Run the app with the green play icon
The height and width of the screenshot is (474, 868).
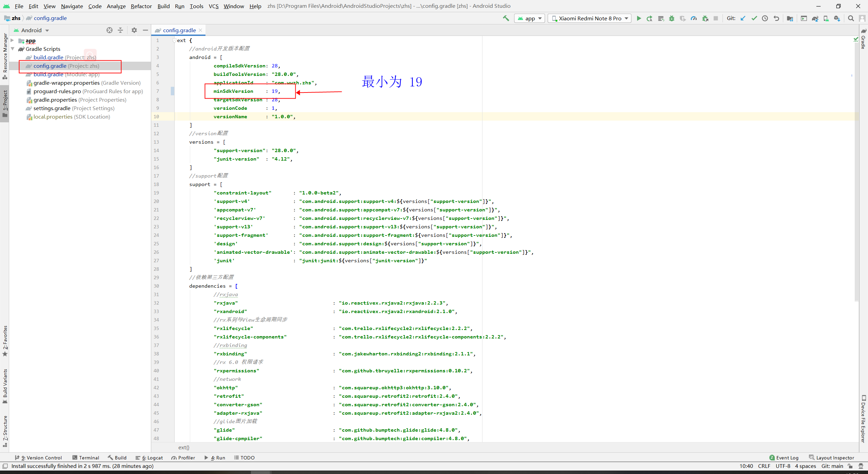coord(639,18)
